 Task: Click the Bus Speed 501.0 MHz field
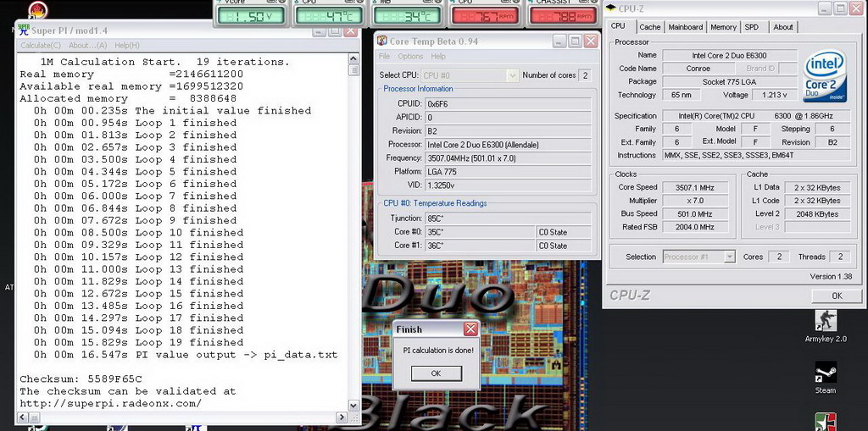point(695,214)
